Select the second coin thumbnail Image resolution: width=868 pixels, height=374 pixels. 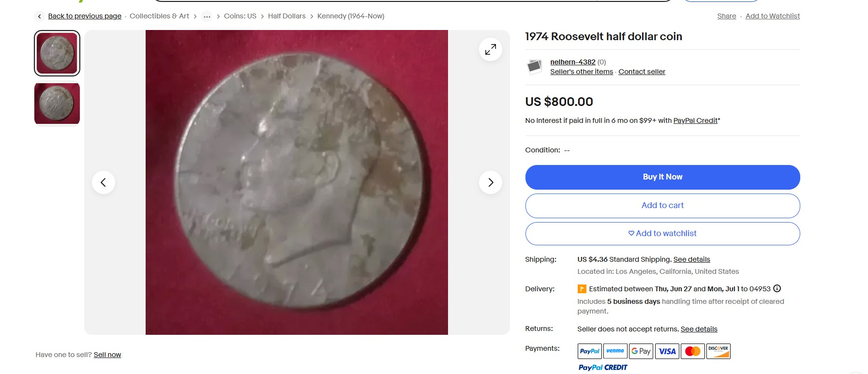point(57,104)
